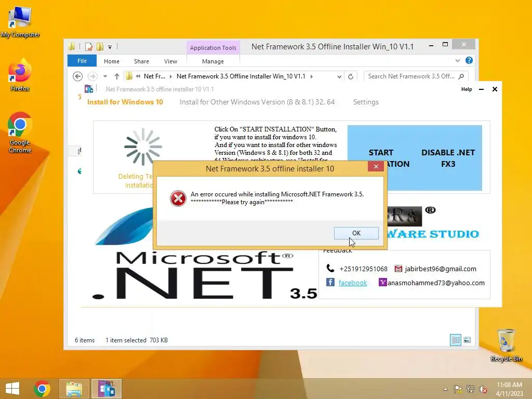Screen dimensions: 532x399
Task: Open My Computer desktop icon
Action: pyautogui.click(x=20, y=22)
